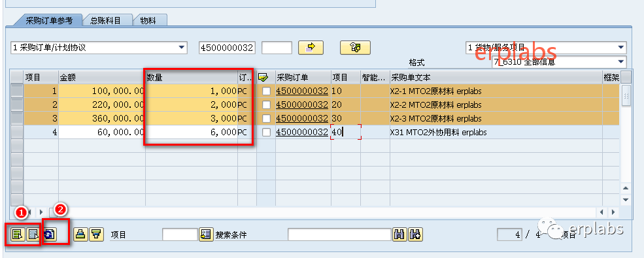Click the binoculars Find icon

tap(399, 234)
